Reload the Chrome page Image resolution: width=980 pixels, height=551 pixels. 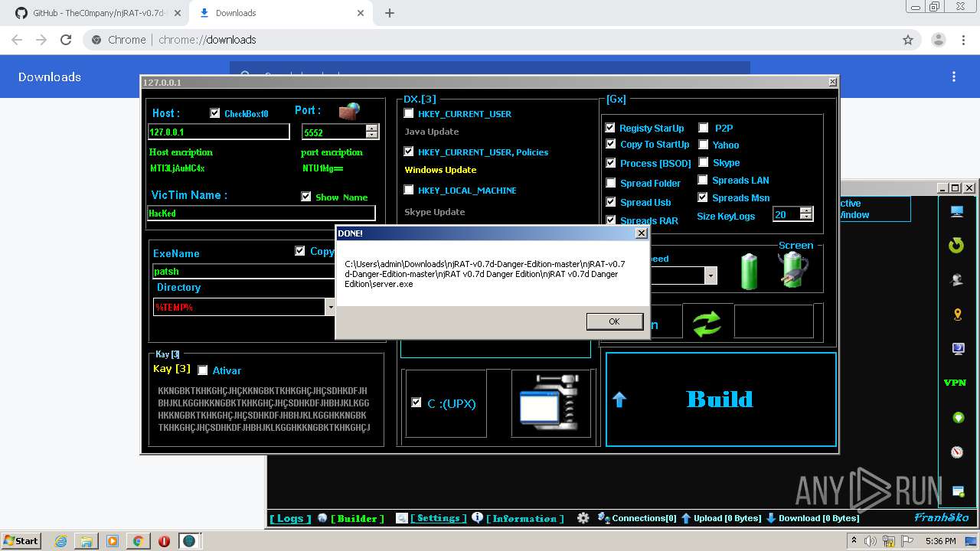(x=66, y=40)
